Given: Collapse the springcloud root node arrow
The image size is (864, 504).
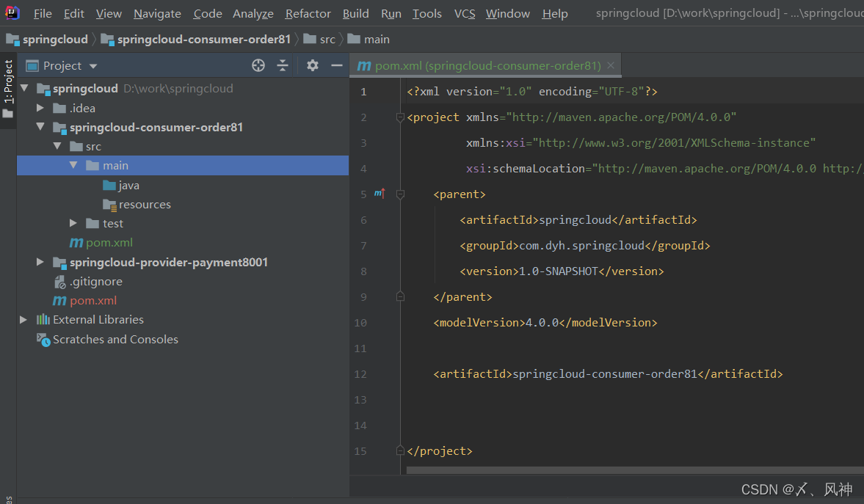Looking at the screenshot, I should [24, 88].
